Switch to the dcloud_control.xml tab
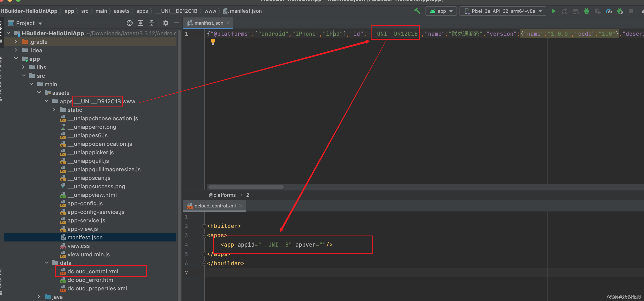Image resolution: width=644 pixels, height=301 pixels. [x=214, y=206]
